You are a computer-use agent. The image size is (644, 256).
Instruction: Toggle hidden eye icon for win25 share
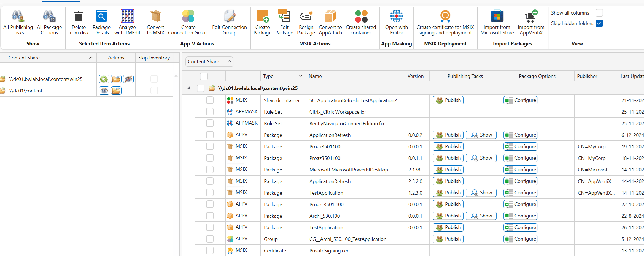(128, 79)
